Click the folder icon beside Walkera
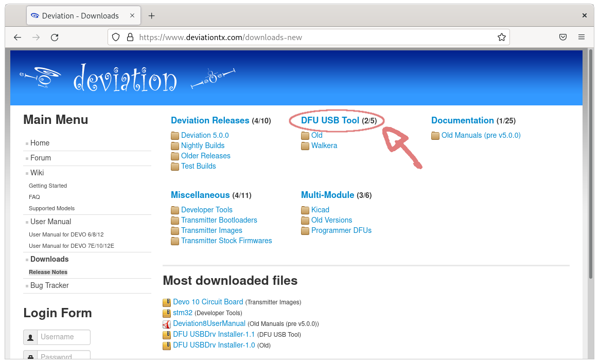Screen dimensions: 599x364 305,145
